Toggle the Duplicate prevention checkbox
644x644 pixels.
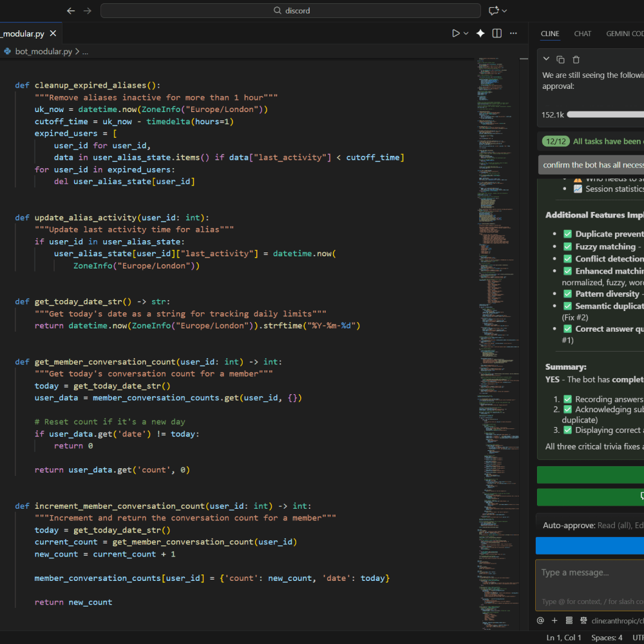click(567, 233)
